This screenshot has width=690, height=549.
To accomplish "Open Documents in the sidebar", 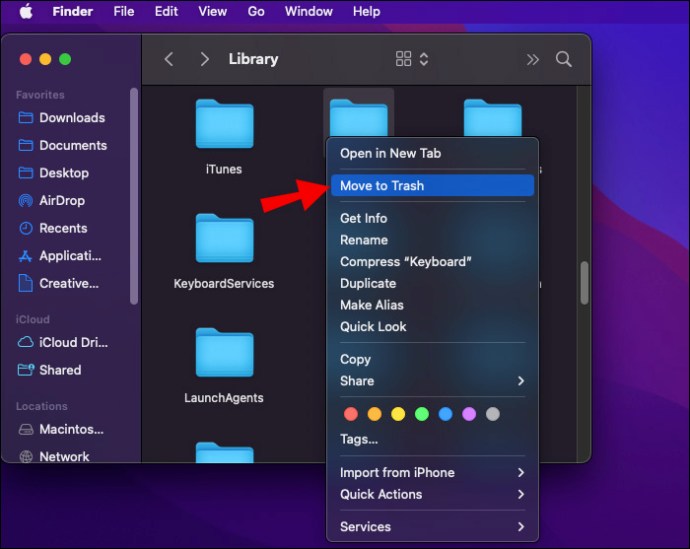I will point(62,145).
